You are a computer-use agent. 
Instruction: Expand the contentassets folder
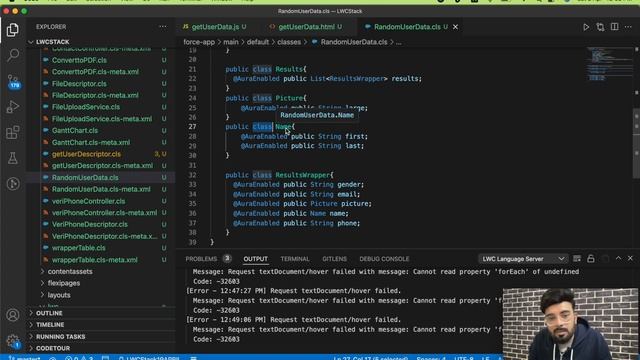click(x=70, y=271)
